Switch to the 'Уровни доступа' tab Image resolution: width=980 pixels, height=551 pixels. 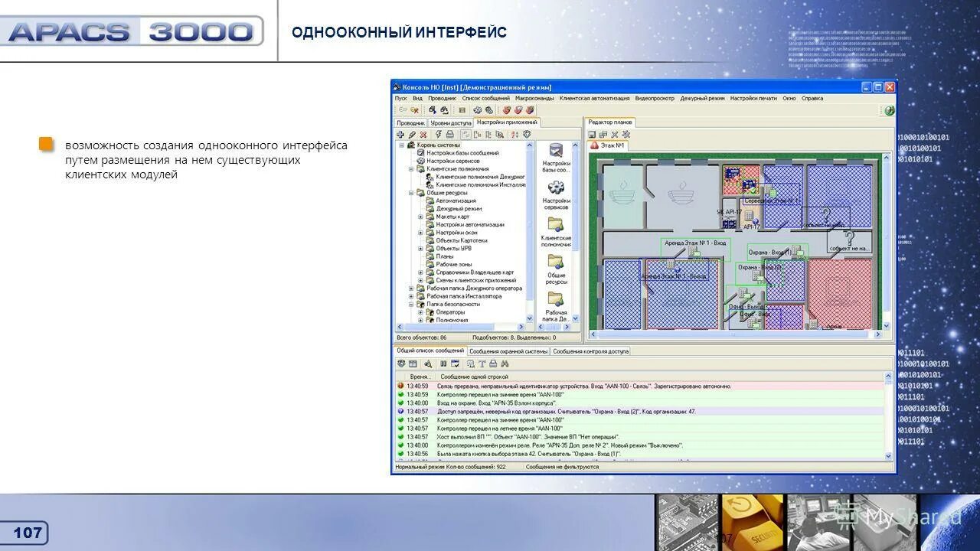tap(451, 122)
